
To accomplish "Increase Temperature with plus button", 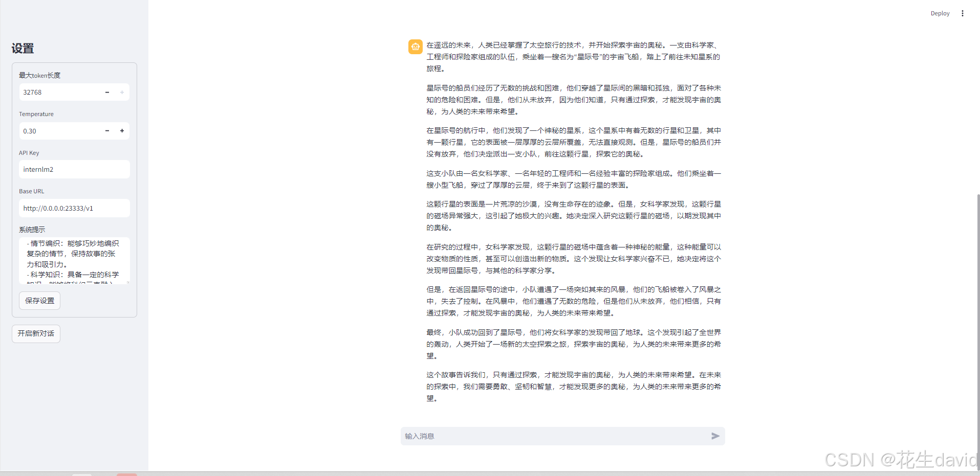I will click(x=122, y=131).
